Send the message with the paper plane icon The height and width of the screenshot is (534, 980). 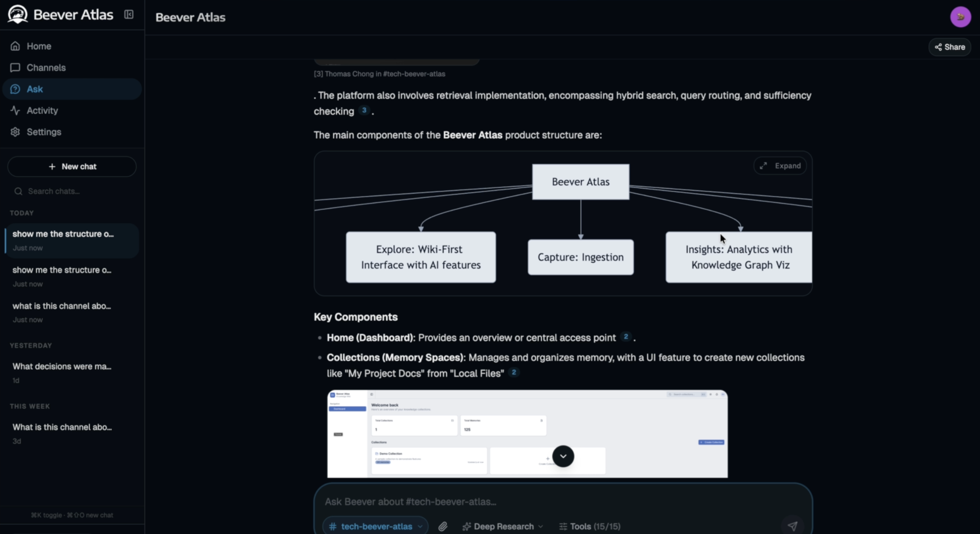(792, 526)
